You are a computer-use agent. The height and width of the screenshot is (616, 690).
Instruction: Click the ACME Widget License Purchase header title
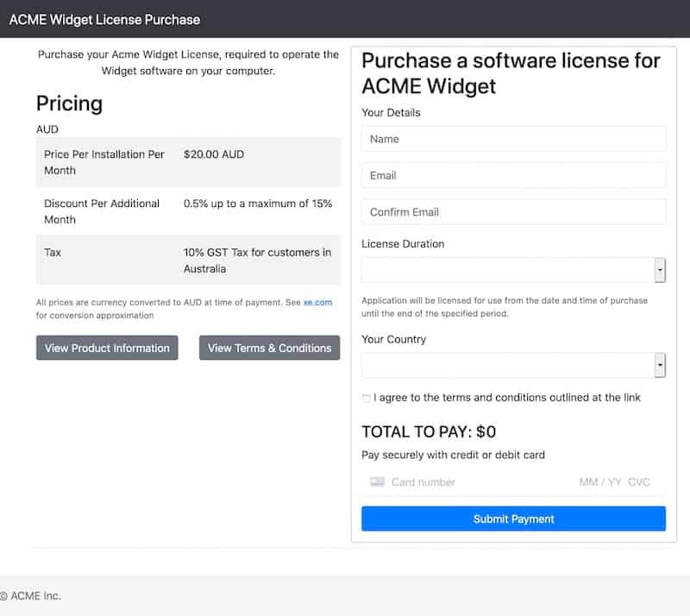[104, 19]
